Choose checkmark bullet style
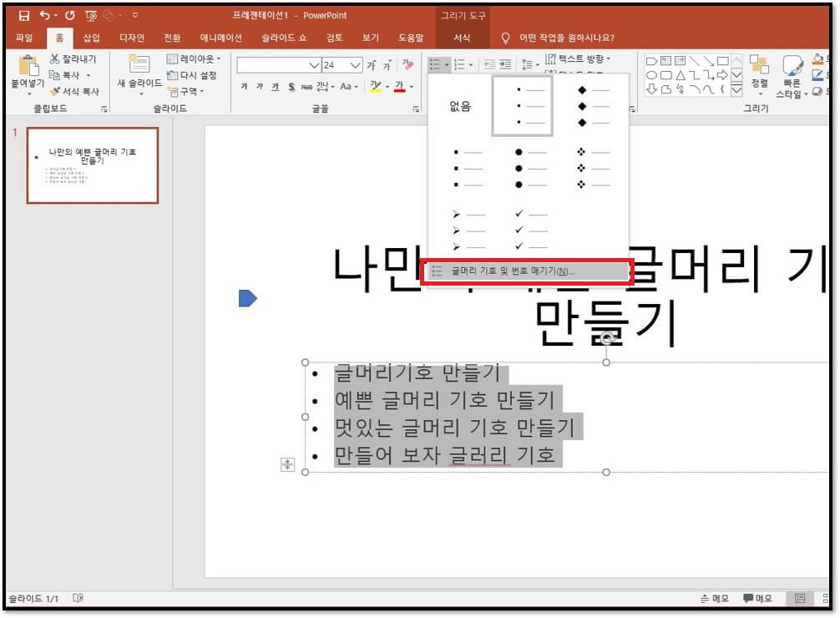The width and height of the screenshot is (840, 618). point(531,230)
